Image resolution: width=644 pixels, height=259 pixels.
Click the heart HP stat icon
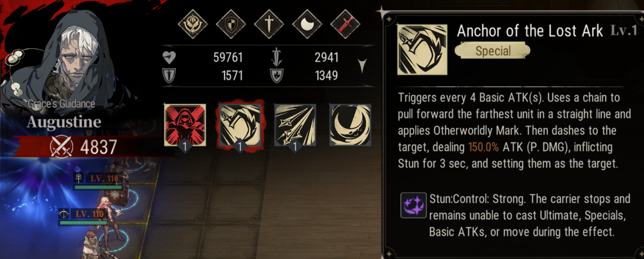[169, 57]
